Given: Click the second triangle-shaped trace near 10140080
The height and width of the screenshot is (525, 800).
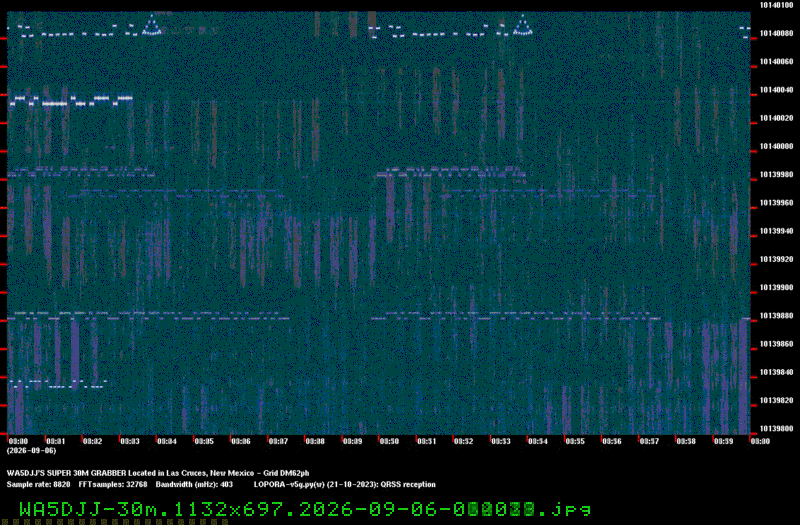Looking at the screenshot, I should click(522, 25).
